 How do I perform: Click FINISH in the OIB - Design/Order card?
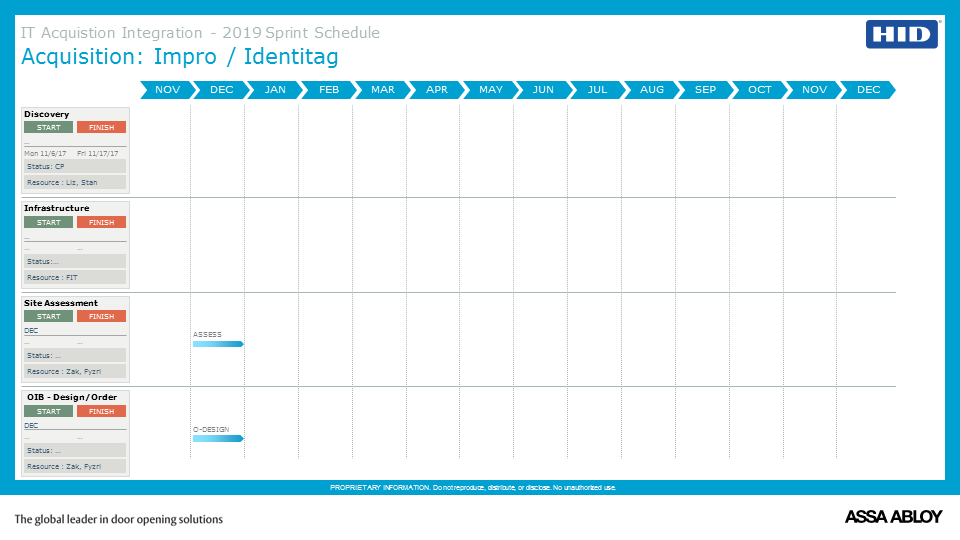[102, 411]
